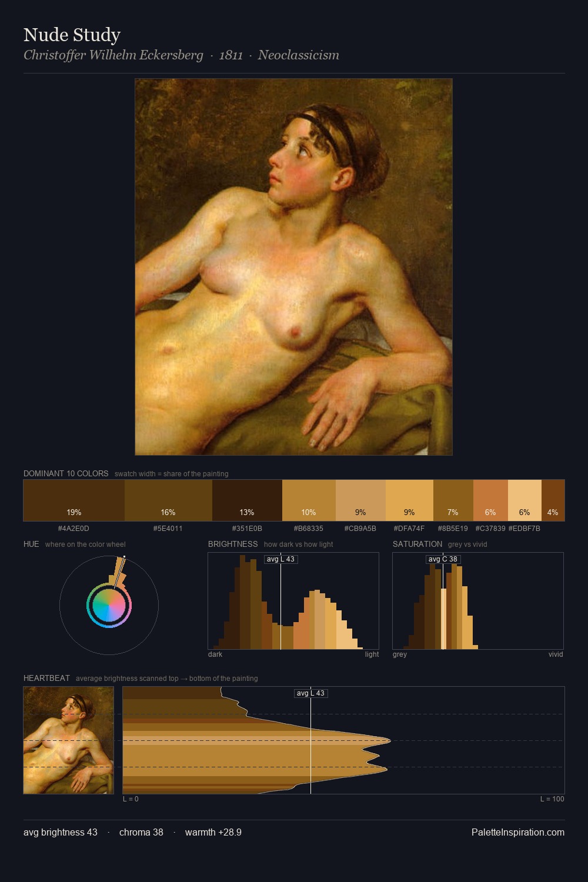The height and width of the screenshot is (882, 588).
Task: Click the hex code #8B5E19 text
Action: (453, 529)
